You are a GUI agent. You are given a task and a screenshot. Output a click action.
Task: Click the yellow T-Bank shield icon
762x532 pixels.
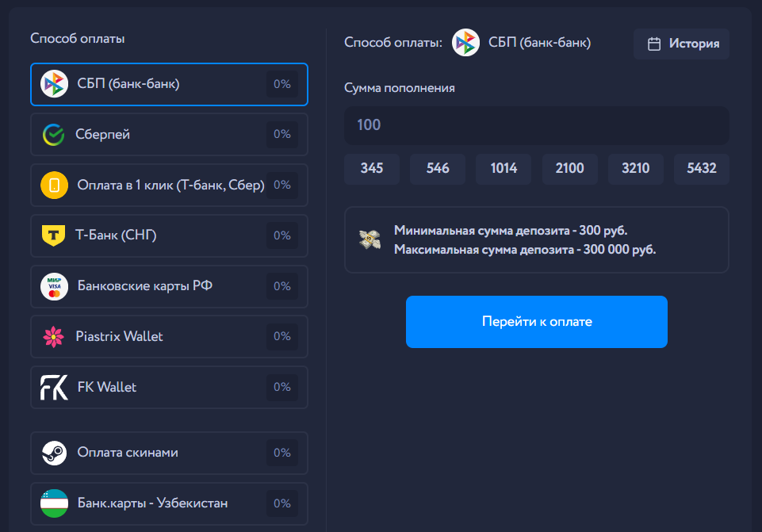click(x=54, y=235)
